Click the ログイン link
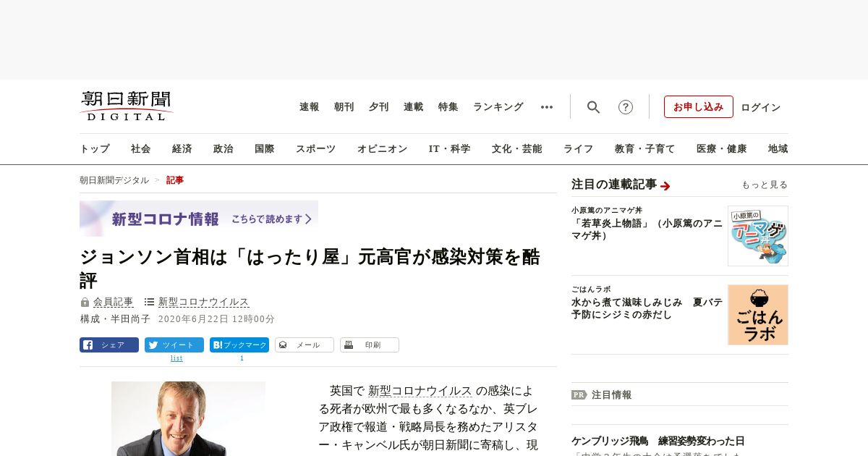This screenshot has height=456, width=868. tap(761, 107)
